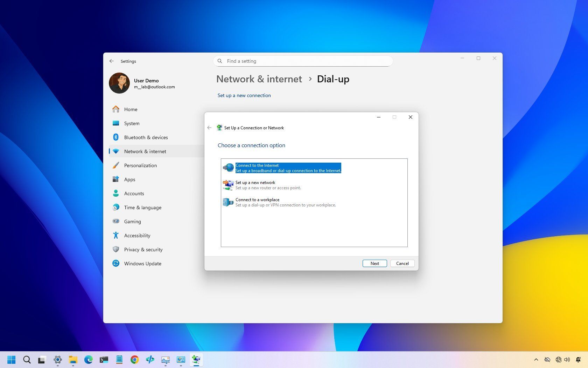This screenshot has width=588, height=368.
Task: Click the Next button
Action: [374, 263]
